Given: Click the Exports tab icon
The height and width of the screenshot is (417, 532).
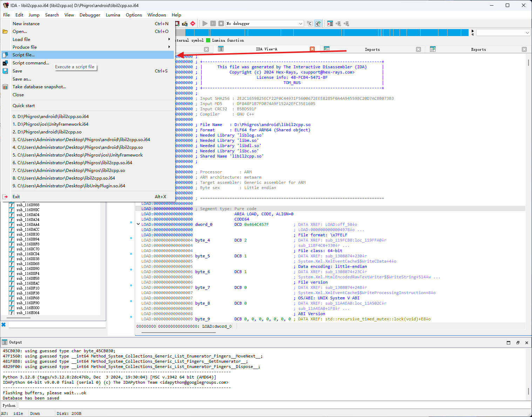Looking at the screenshot, I should [x=433, y=49].
